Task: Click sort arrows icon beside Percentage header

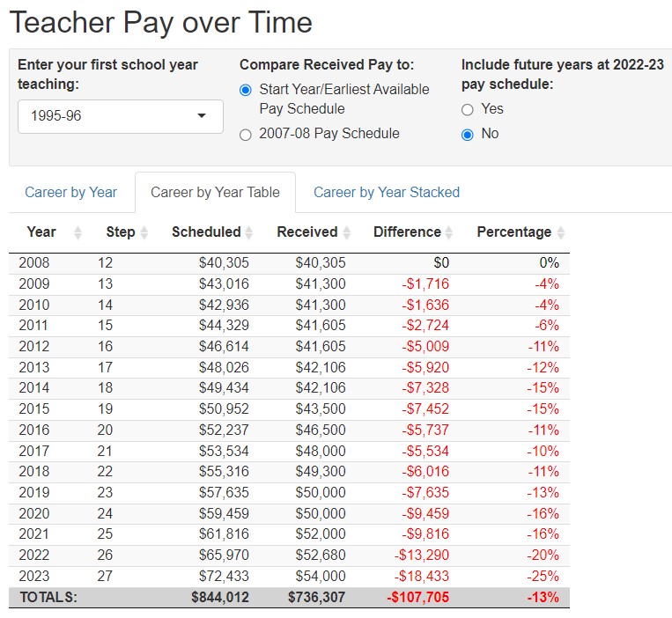Action: coord(561,232)
